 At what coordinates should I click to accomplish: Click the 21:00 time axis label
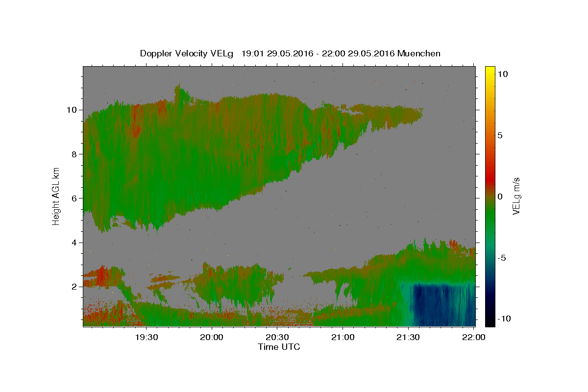(x=343, y=337)
